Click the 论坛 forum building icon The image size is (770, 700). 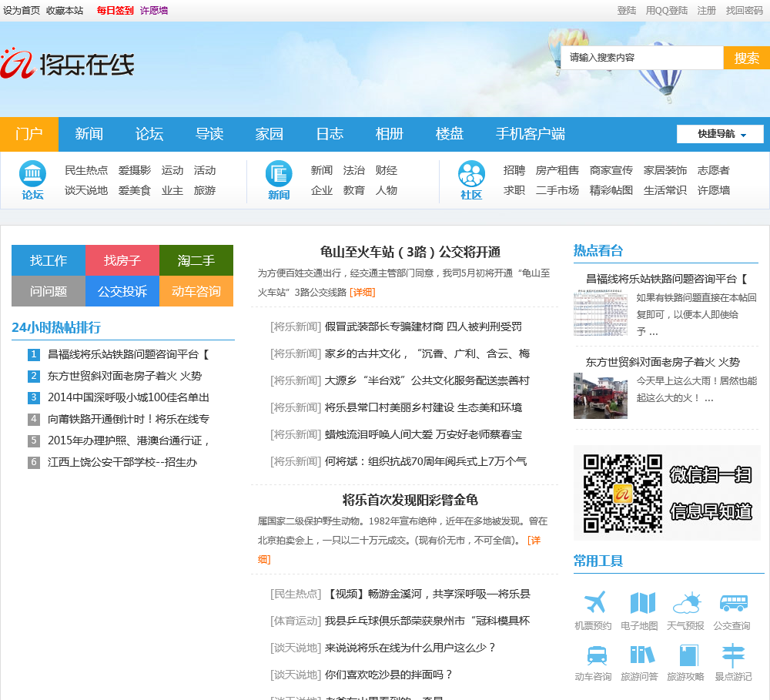(x=32, y=174)
